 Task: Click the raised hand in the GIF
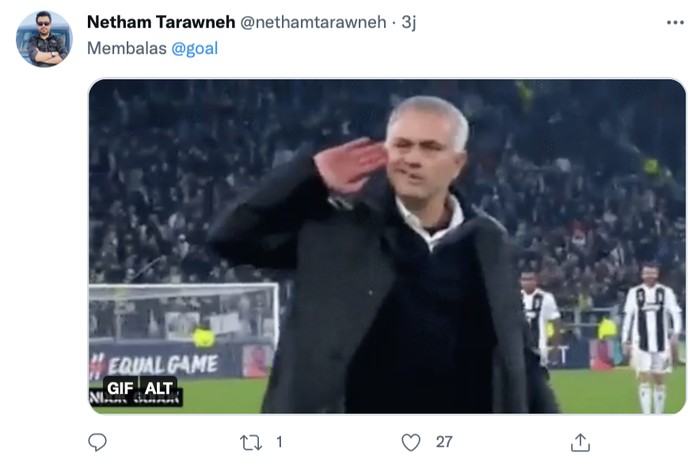pos(348,165)
